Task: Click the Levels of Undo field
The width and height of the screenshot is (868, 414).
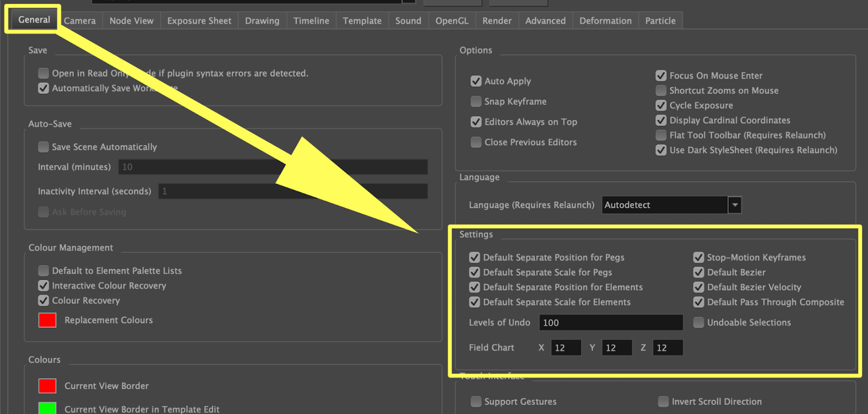Action: (x=610, y=323)
